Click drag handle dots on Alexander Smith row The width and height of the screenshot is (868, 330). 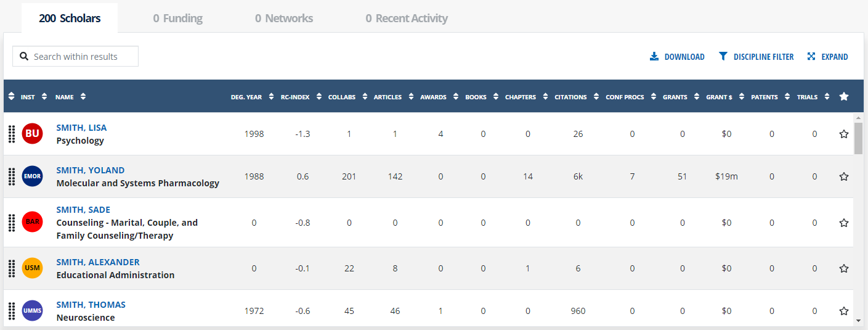pos(11,268)
